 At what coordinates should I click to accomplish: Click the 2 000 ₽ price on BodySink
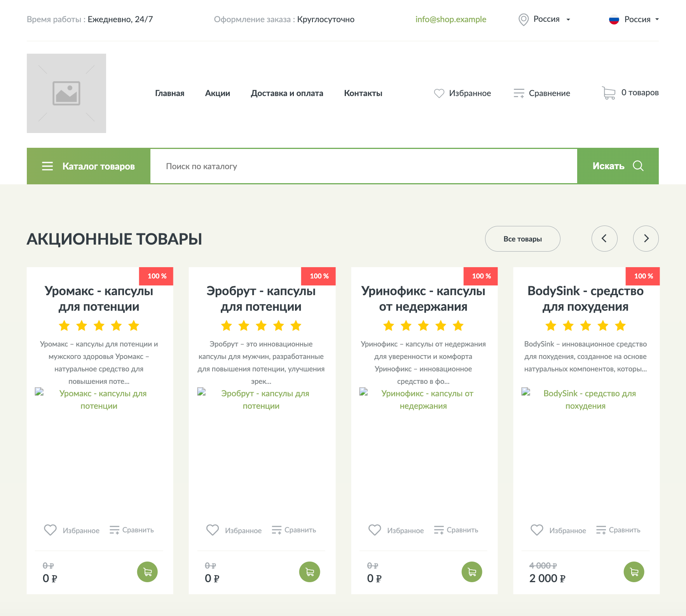tap(547, 578)
